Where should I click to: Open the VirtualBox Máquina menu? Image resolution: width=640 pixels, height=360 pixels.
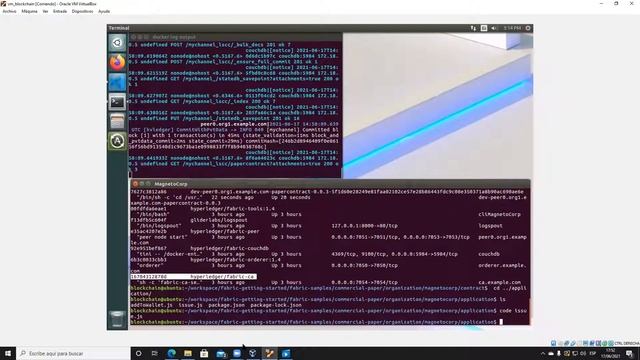coord(29,11)
